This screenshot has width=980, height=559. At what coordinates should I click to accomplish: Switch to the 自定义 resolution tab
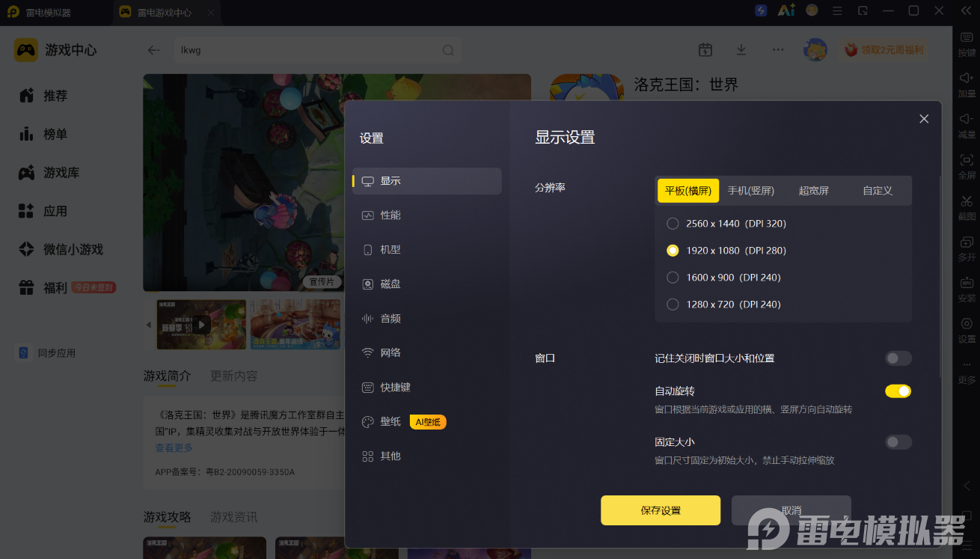tap(878, 191)
